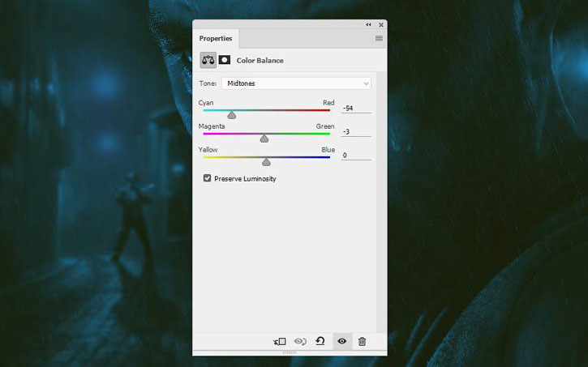This screenshot has width=588, height=367.
Task: Open the Tone dropdown showing Midtones
Action: point(296,83)
